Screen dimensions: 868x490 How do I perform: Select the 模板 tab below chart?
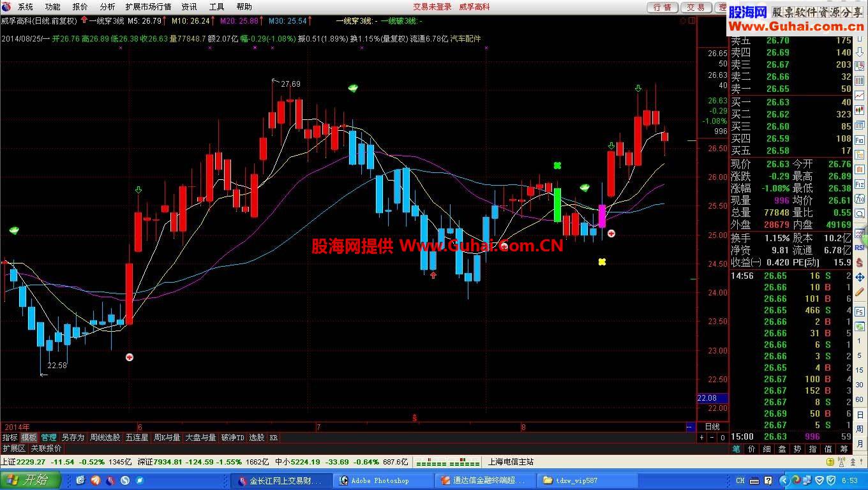click(x=29, y=438)
